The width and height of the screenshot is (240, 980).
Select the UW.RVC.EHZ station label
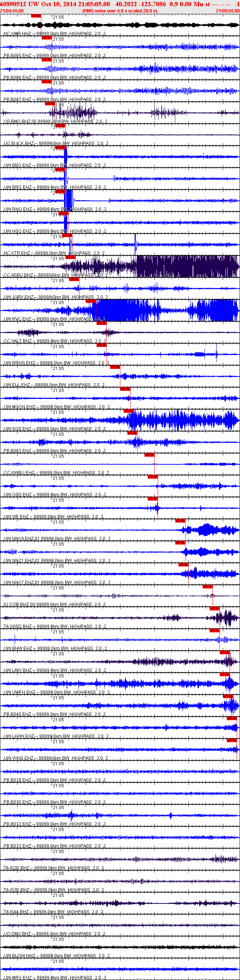[55, 319]
